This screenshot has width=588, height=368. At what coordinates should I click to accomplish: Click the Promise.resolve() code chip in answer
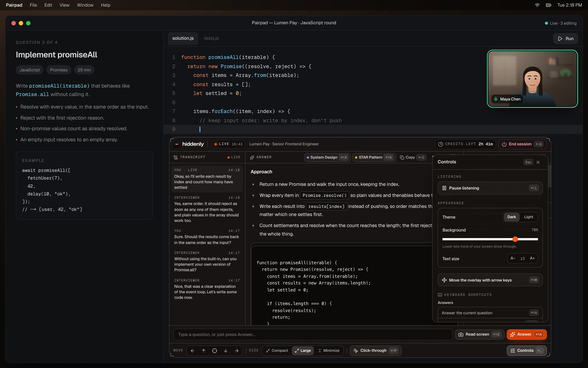(x=324, y=195)
